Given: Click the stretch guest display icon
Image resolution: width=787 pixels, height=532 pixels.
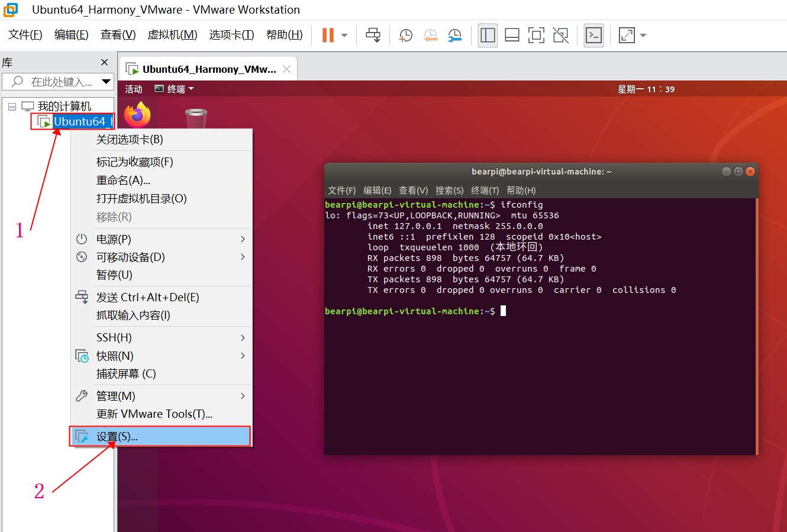Looking at the screenshot, I should (627, 36).
